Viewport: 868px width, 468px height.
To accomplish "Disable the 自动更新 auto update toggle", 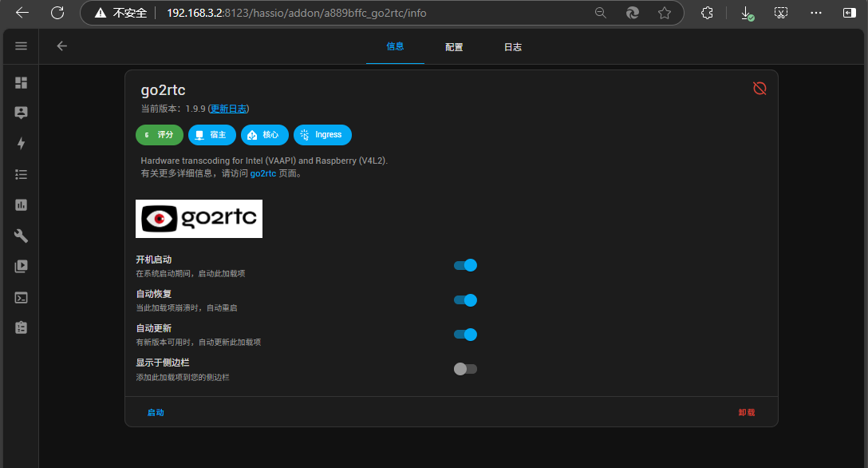I will 465,335.
